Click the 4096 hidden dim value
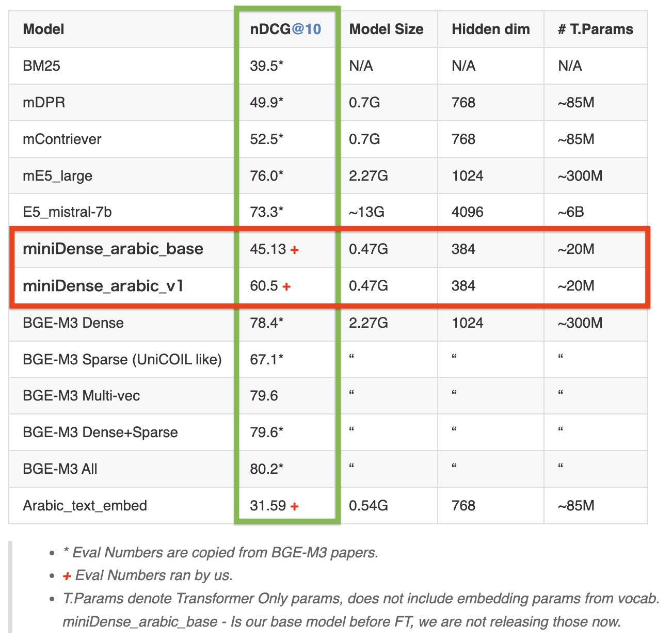672x641 pixels. click(468, 212)
